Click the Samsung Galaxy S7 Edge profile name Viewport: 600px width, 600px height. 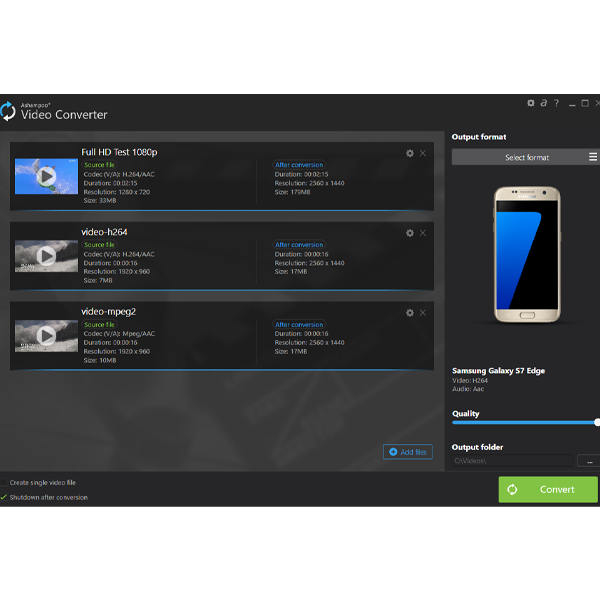pos(498,371)
